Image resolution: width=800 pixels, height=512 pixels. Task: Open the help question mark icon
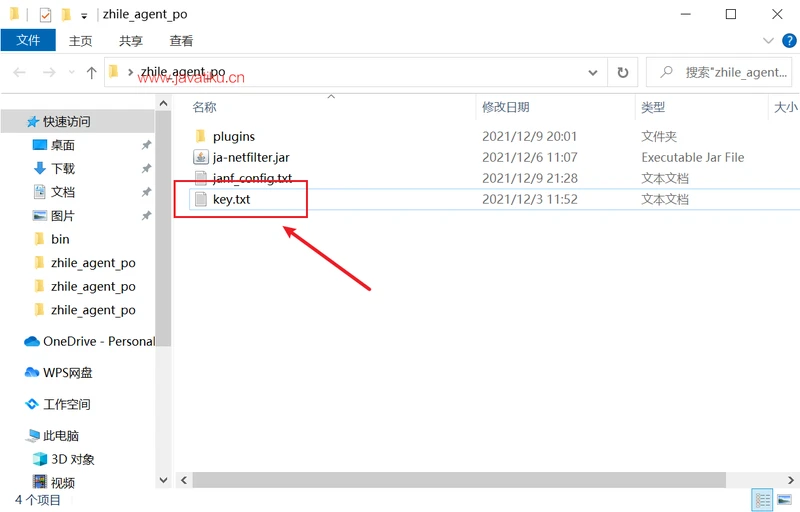(788, 41)
